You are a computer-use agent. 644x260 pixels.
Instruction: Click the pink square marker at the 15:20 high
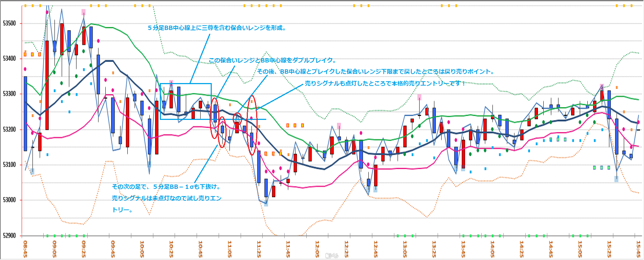coord(602,86)
